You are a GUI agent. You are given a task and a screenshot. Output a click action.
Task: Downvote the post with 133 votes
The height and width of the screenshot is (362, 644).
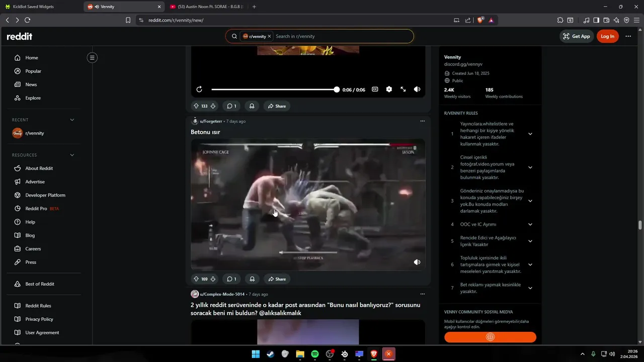click(x=213, y=106)
